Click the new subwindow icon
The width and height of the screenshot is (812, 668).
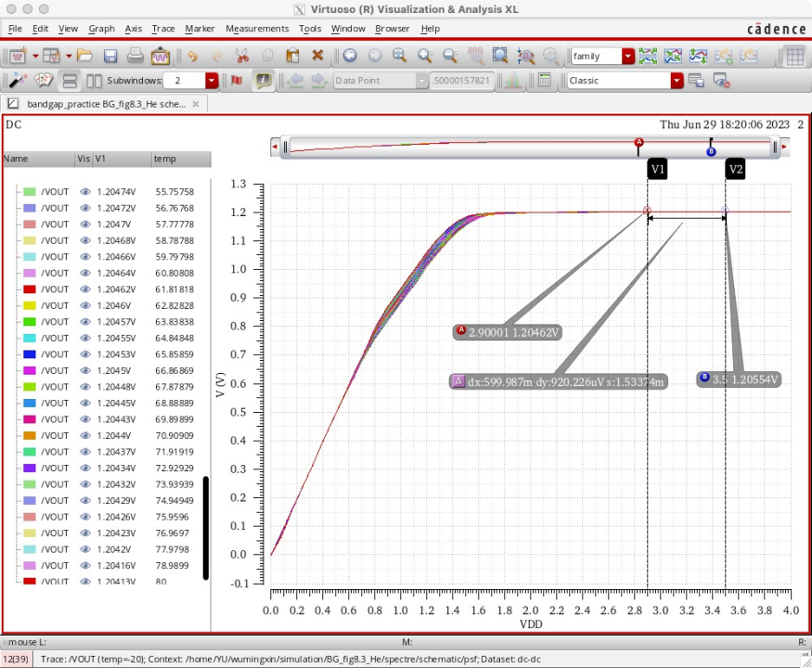[x=51, y=56]
